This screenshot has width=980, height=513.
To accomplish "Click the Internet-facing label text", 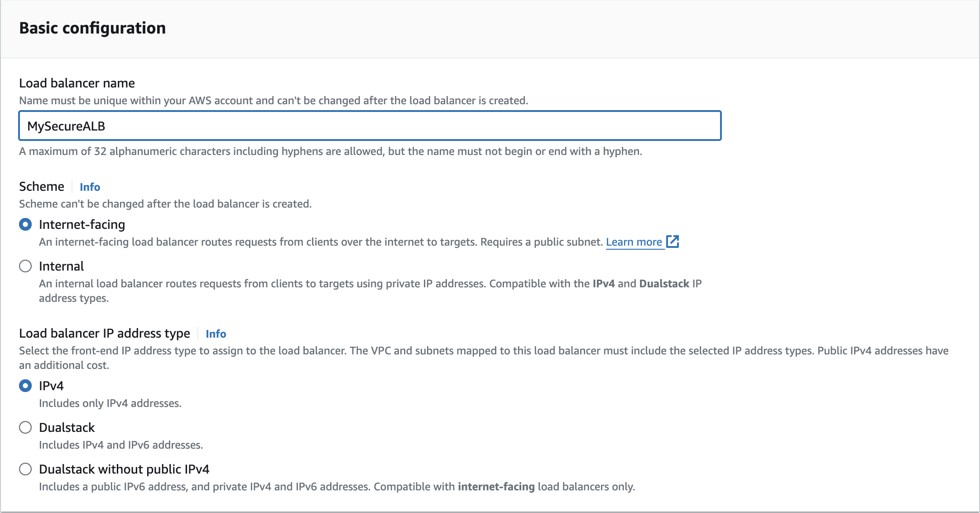I will (82, 224).
